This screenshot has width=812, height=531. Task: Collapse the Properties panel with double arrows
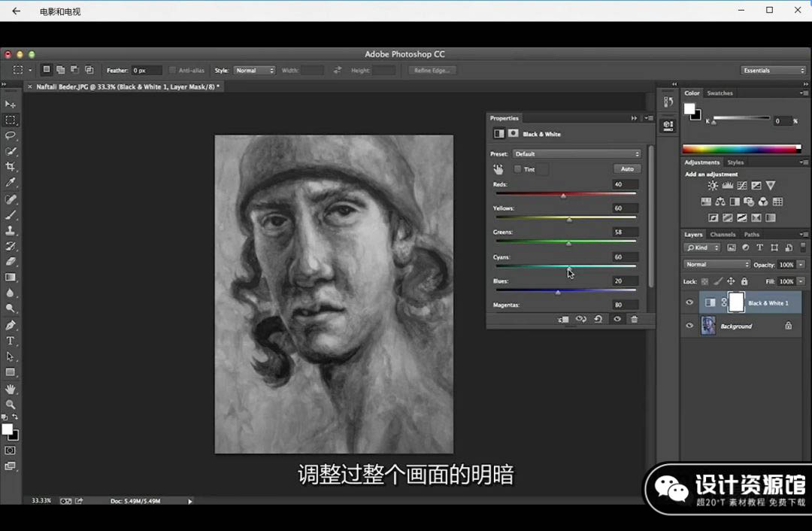634,118
